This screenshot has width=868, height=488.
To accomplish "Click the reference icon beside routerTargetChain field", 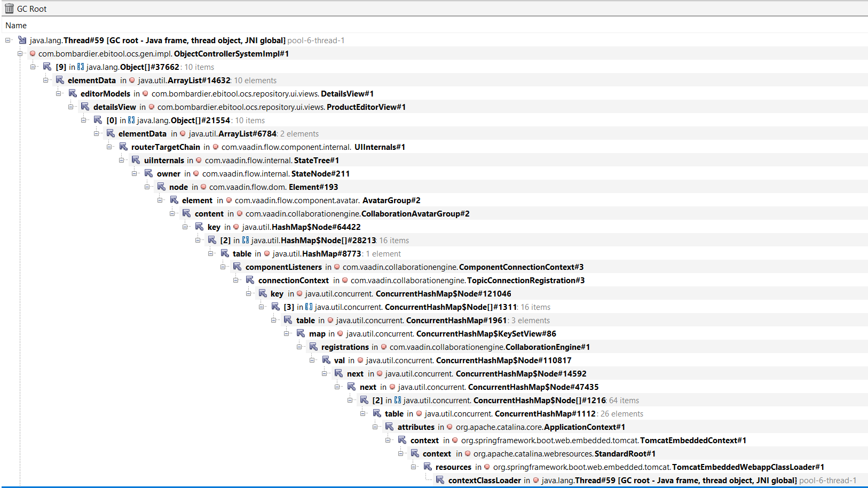I will [x=123, y=147].
